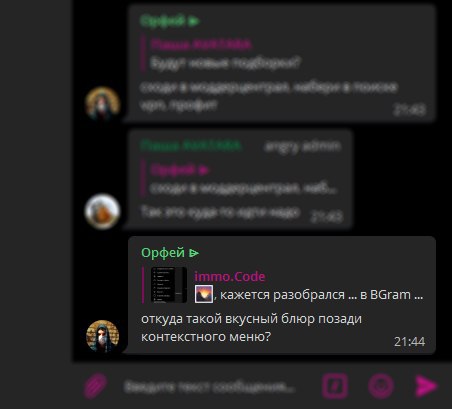The image size is (452, 409).
Task: Open Орфей's avatar beside 21:44 message
Action: (103, 336)
